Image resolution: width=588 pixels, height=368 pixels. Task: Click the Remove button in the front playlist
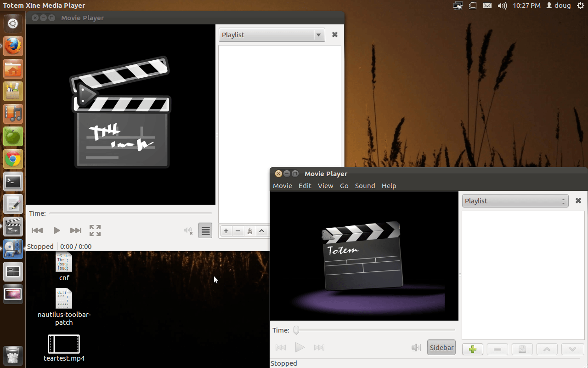click(x=498, y=349)
